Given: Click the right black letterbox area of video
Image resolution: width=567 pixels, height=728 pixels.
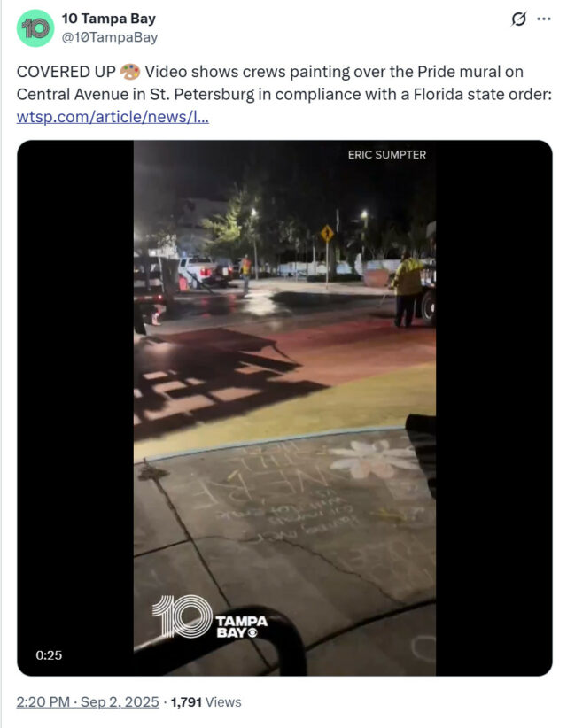Looking at the screenshot, I should click(x=494, y=407).
